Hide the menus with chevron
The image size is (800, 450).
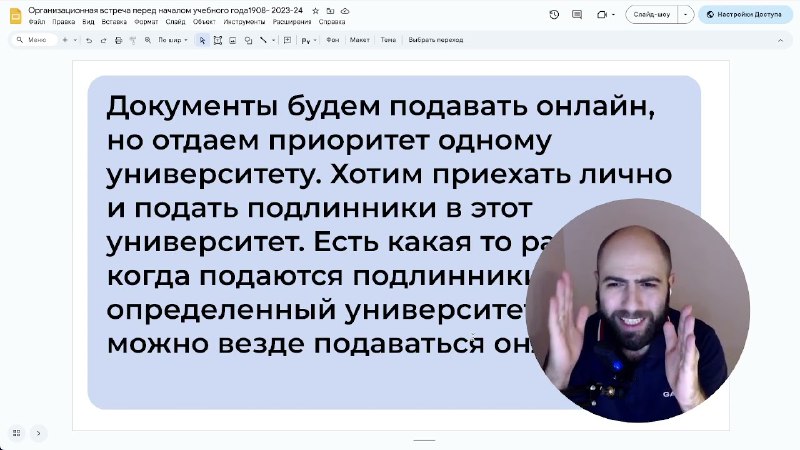click(780, 40)
